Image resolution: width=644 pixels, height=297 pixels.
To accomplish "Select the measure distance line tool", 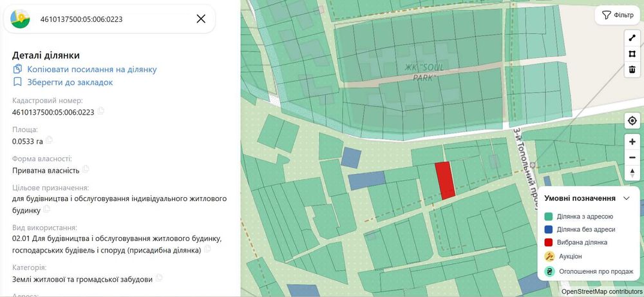I will click(x=632, y=38).
